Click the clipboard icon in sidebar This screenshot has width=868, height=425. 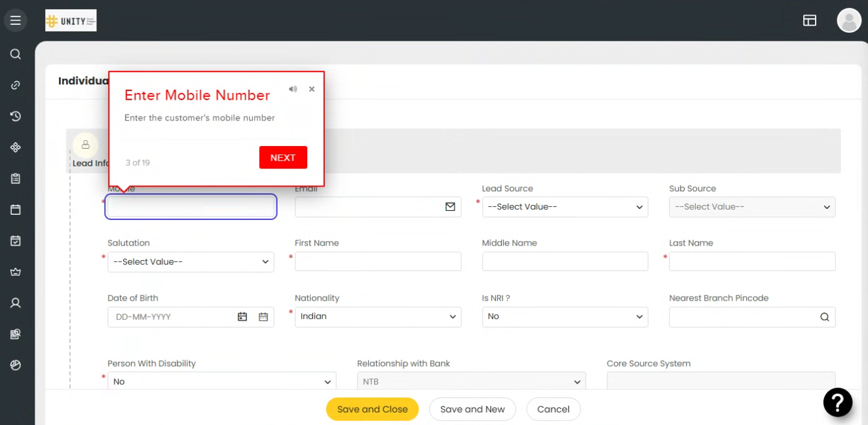click(16, 179)
